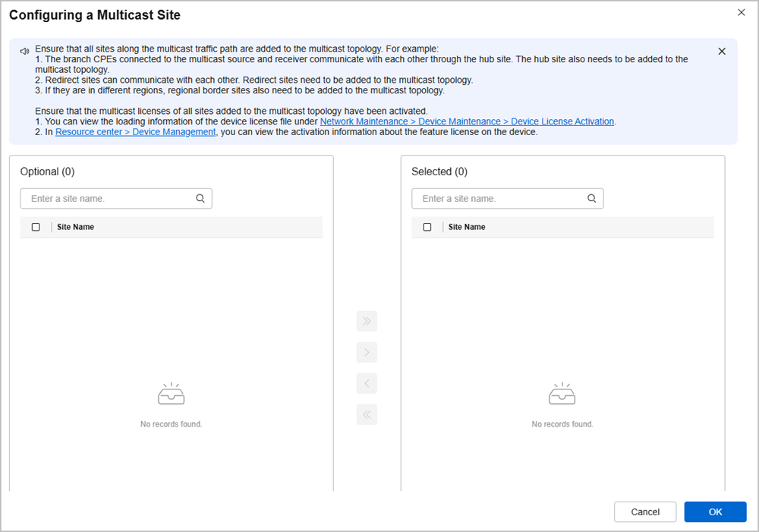Click the move-all-right double chevron button
The width and height of the screenshot is (759, 532).
tap(367, 321)
